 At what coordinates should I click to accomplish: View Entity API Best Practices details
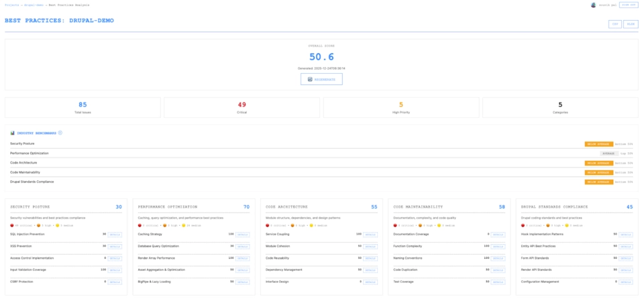coord(626,247)
